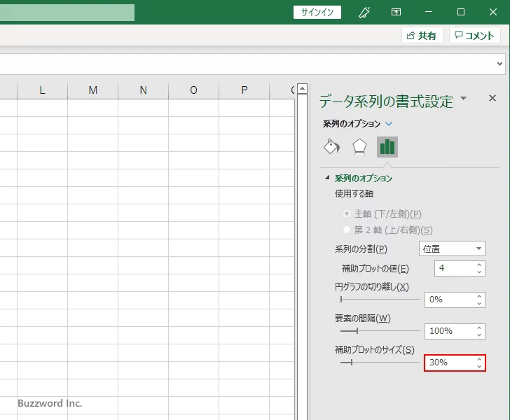This screenshot has height=420, width=510.
Task: Collapse the 系列のオプション section triangle
Action: coord(327,178)
